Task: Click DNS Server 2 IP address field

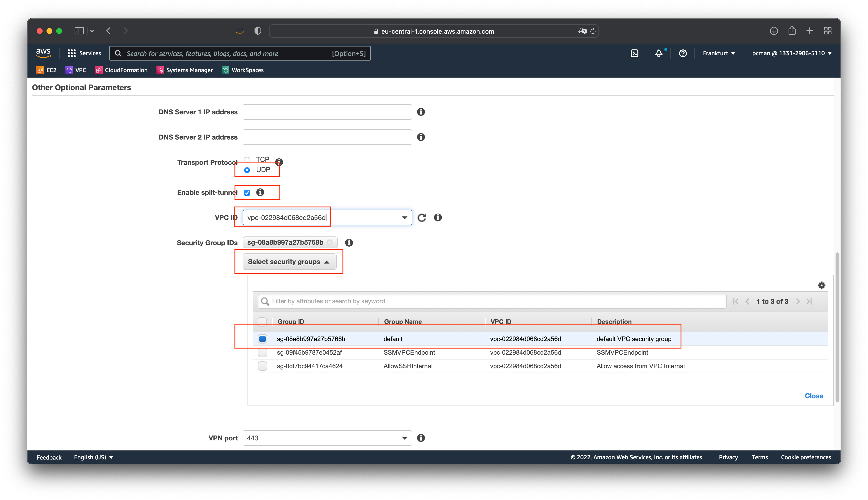Action: (327, 137)
